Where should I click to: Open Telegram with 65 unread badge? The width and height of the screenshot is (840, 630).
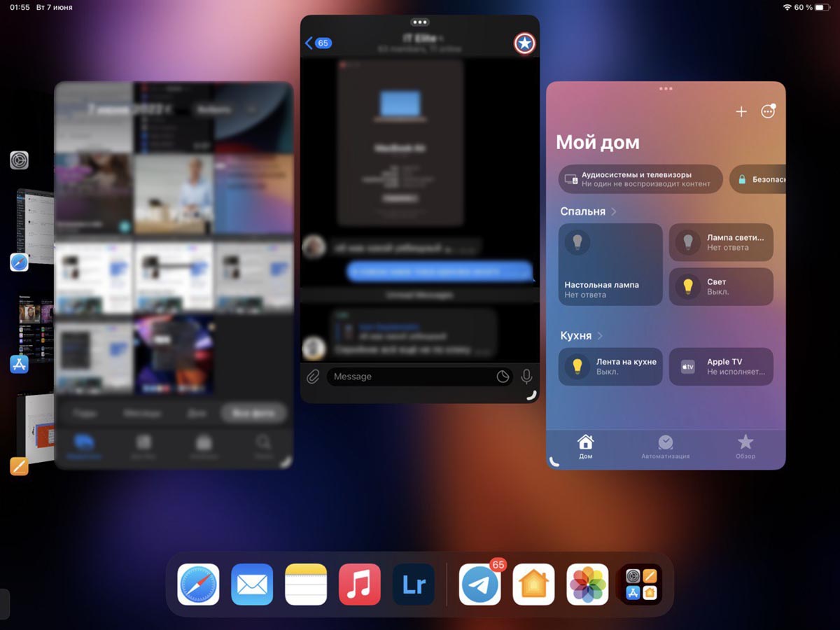pos(480,584)
